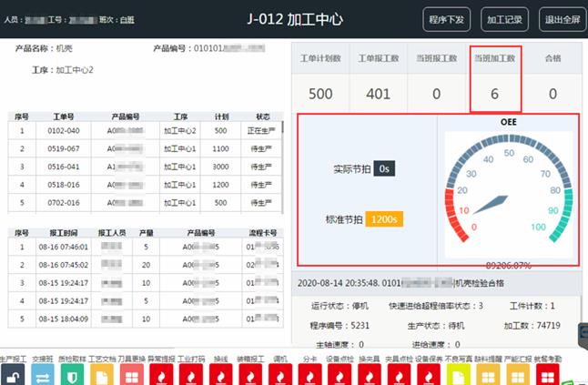Select work order 0102-040 row
Screen dimensions: 588x385
(145, 131)
